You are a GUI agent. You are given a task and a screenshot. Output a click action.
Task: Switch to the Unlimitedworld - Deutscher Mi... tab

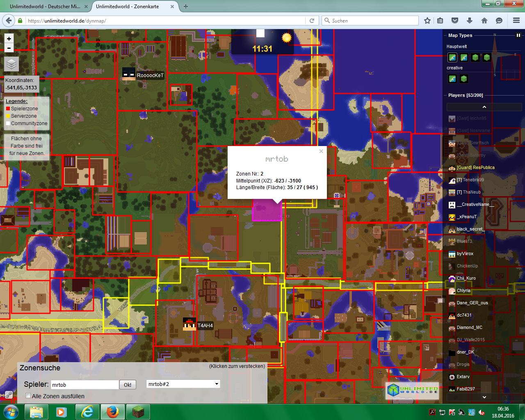point(45,7)
